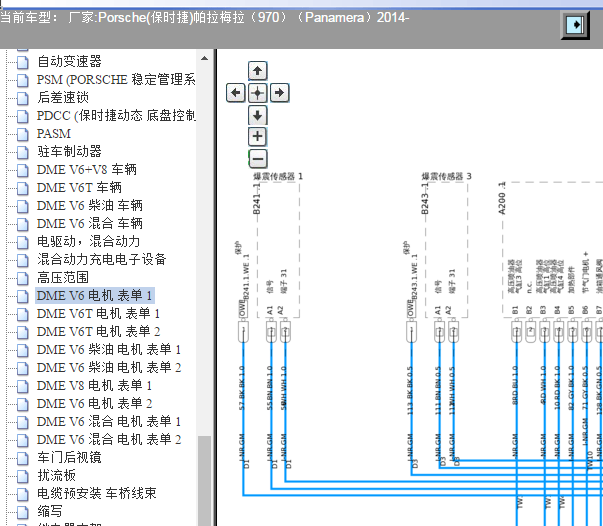Center the diagram using the crosshair button

[x=257, y=93]
